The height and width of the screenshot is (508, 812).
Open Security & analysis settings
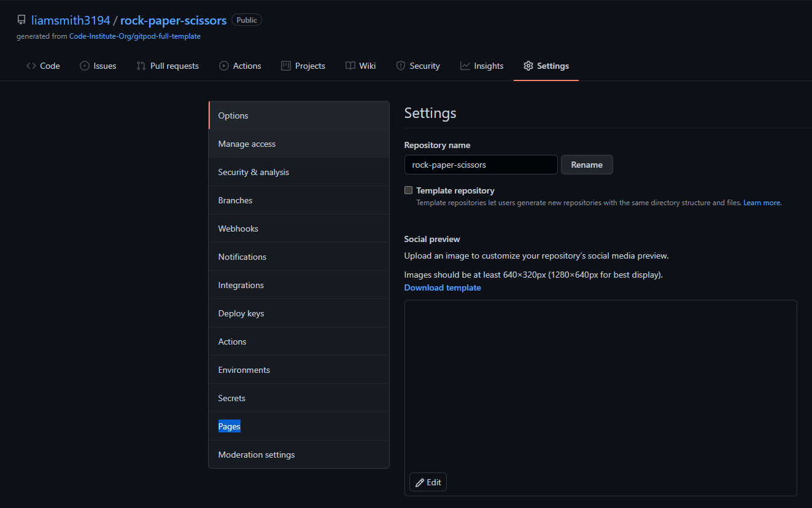(299, 172)
